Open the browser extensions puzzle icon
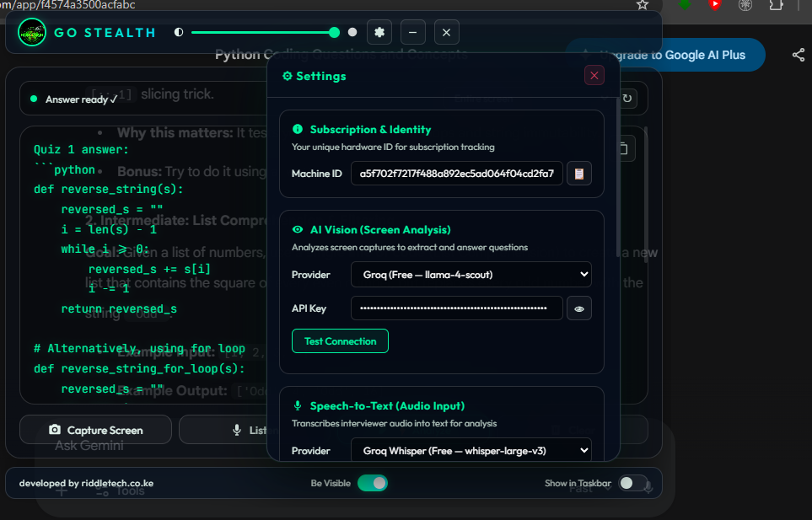 click(776, 5)
